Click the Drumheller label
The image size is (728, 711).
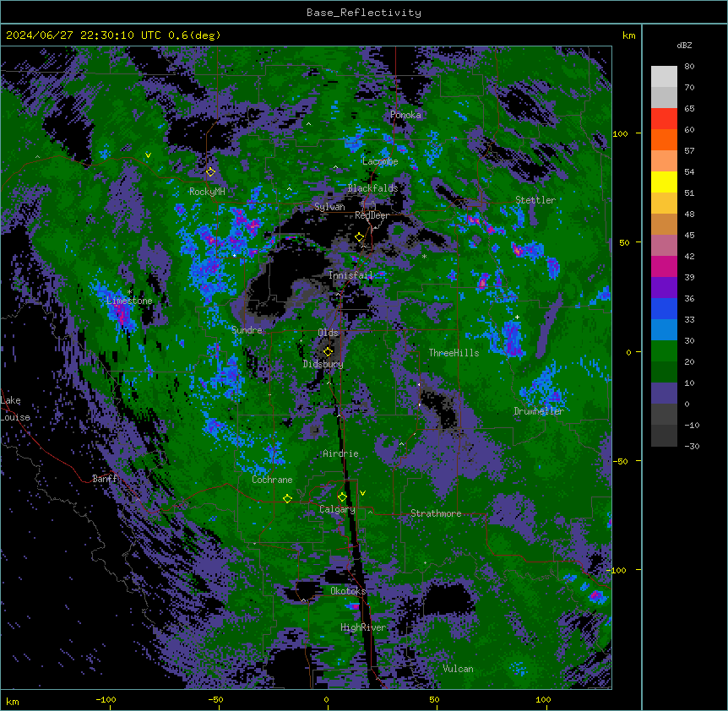[539, 411]
